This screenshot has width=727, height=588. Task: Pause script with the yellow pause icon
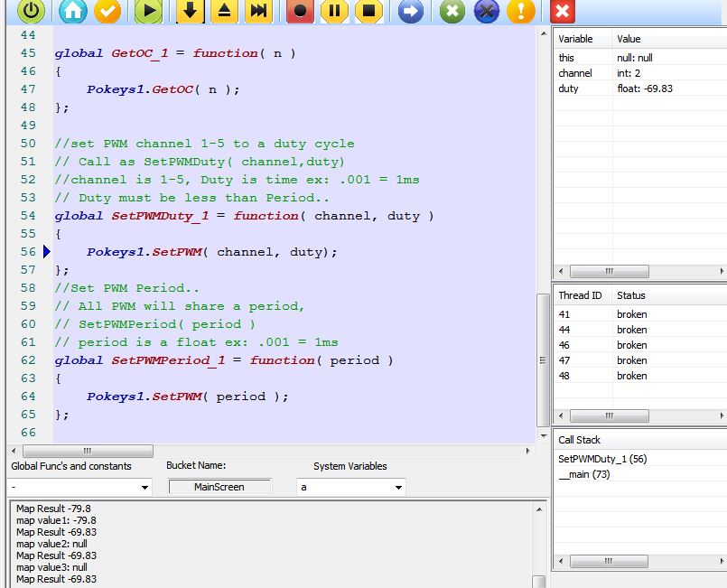click(334, 11)
